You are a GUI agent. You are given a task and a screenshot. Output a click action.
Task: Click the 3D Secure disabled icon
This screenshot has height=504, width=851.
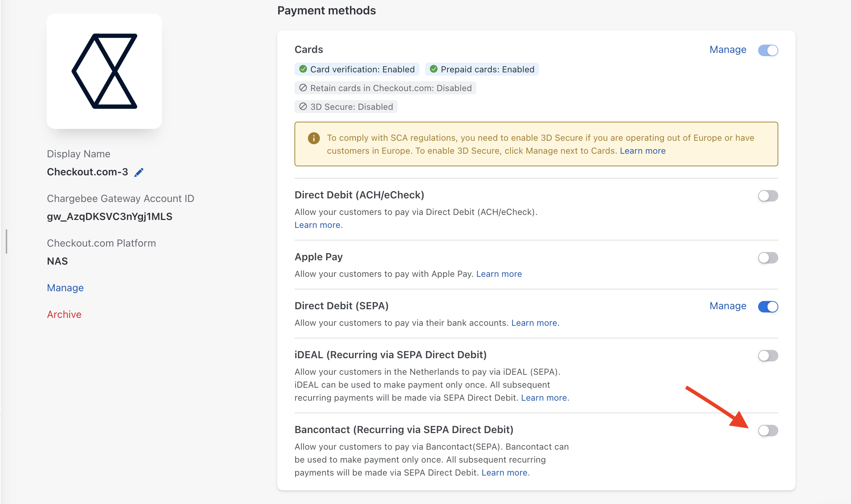point(303,107)
